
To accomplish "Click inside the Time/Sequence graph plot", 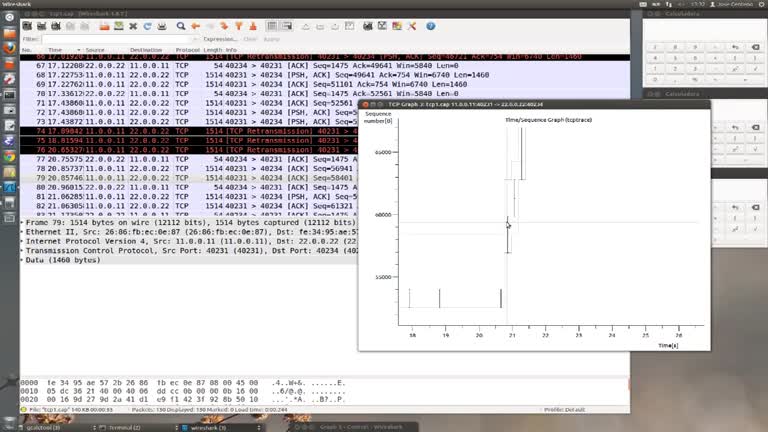I will (x=551, y=223).
